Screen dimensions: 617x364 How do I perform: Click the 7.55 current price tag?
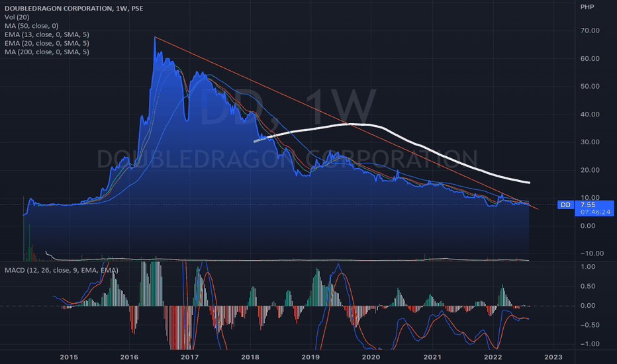[588, 205]
